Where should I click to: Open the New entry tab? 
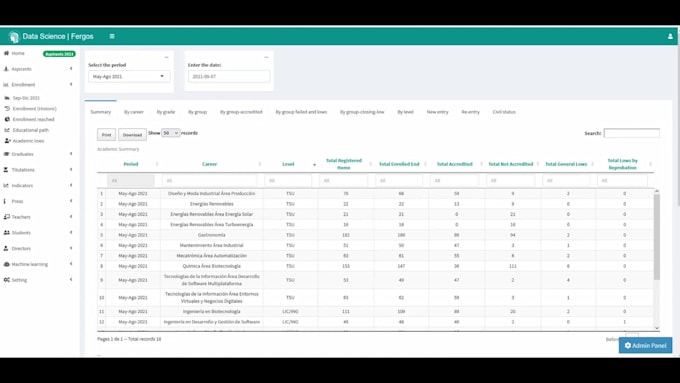click(437, 112)
